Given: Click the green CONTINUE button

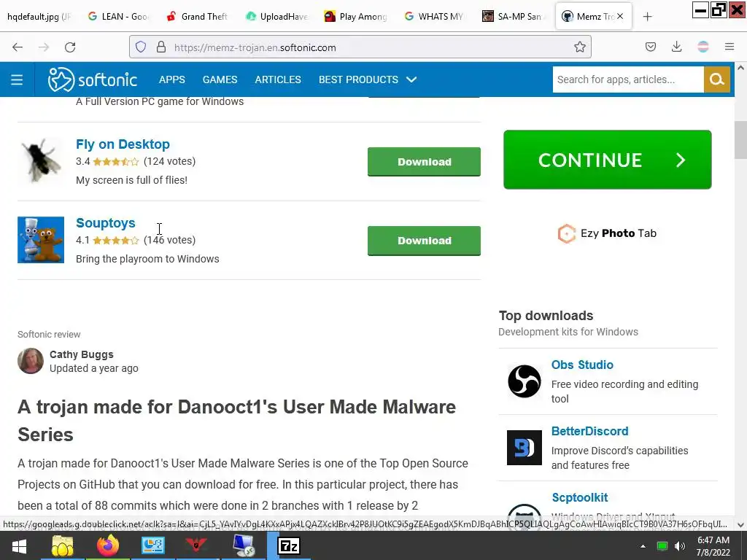Looking at the screenshot, I should click(608, 160).
